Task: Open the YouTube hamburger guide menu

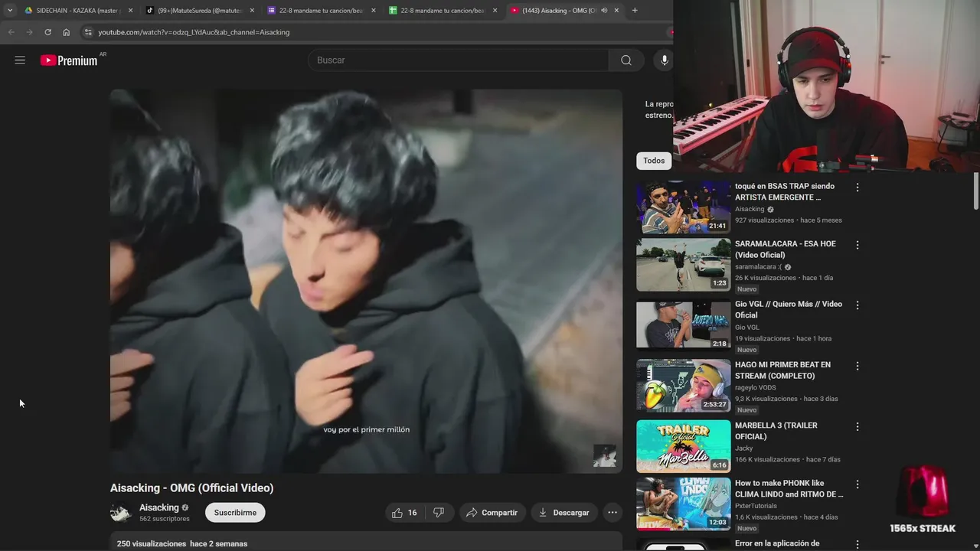Action: coord(20,60)
